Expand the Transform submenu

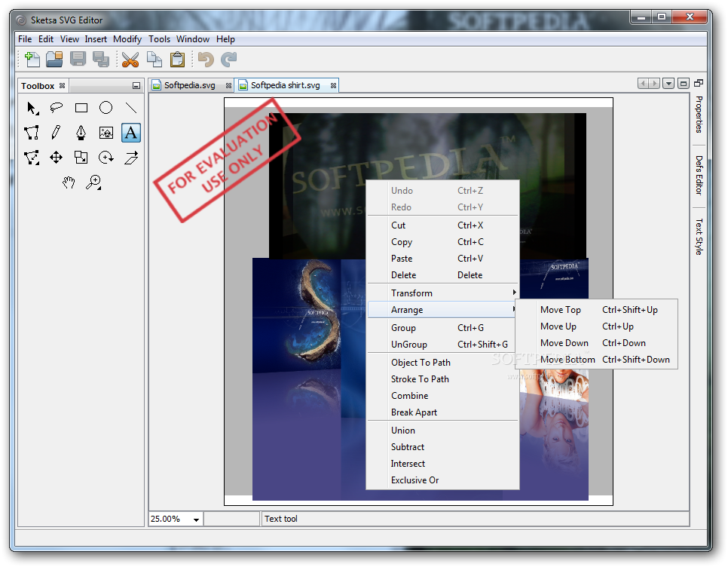point(442,293)
